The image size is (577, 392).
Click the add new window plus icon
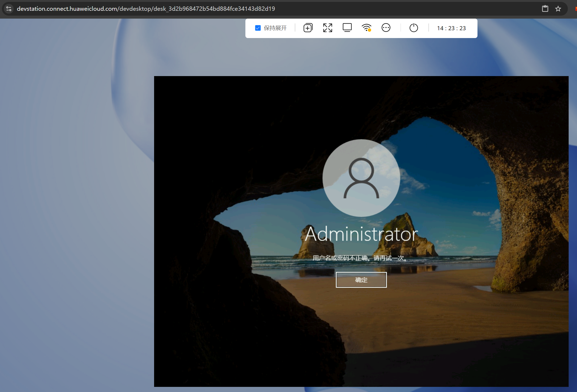(x=308, y=28)
